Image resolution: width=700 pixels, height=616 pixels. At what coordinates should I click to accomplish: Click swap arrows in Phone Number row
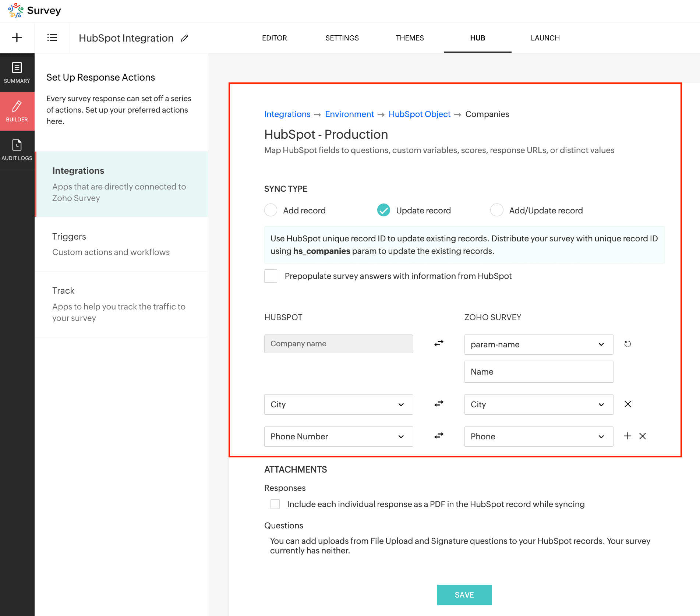point(439,436)
